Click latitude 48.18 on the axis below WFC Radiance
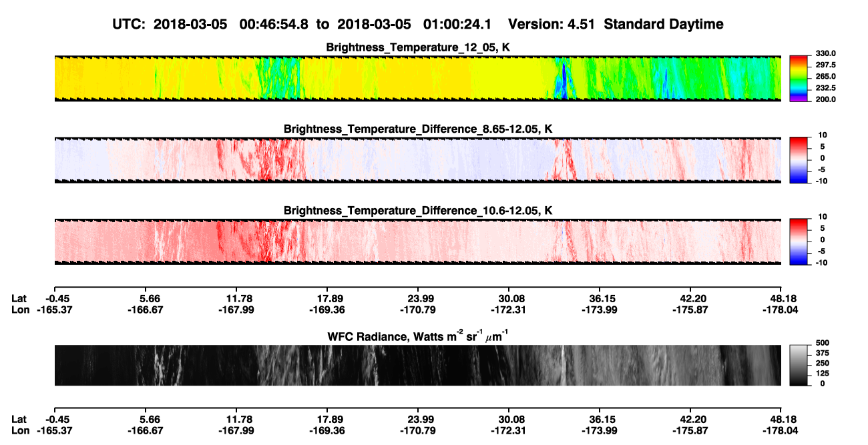The image size is (868, 445). (782, 420)
